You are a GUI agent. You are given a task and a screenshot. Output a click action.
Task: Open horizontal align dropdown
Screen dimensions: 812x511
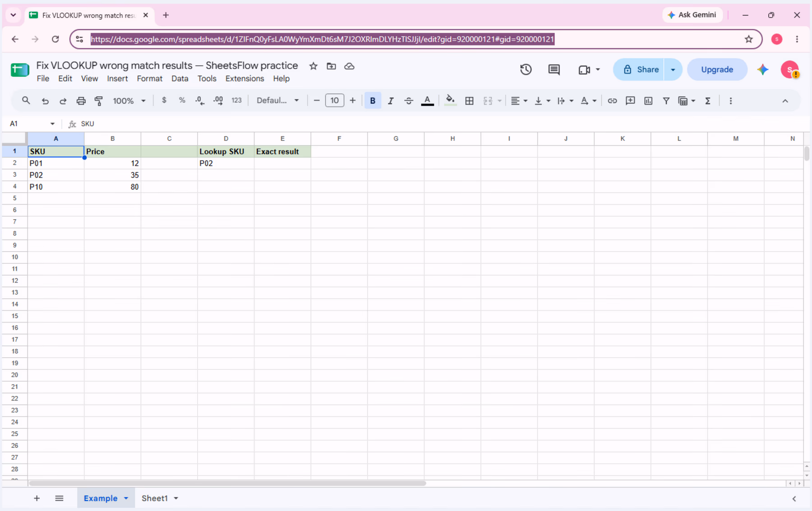[519, 101]
